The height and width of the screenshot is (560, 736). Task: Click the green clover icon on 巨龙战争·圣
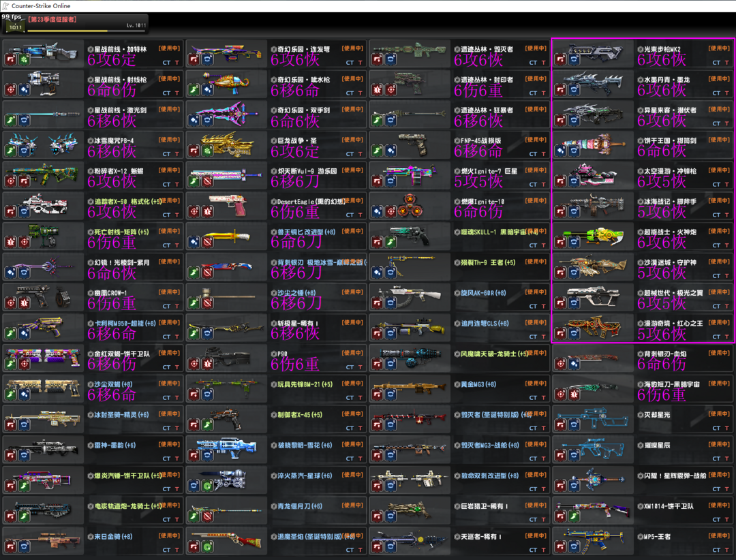click(x=207, y=151)
